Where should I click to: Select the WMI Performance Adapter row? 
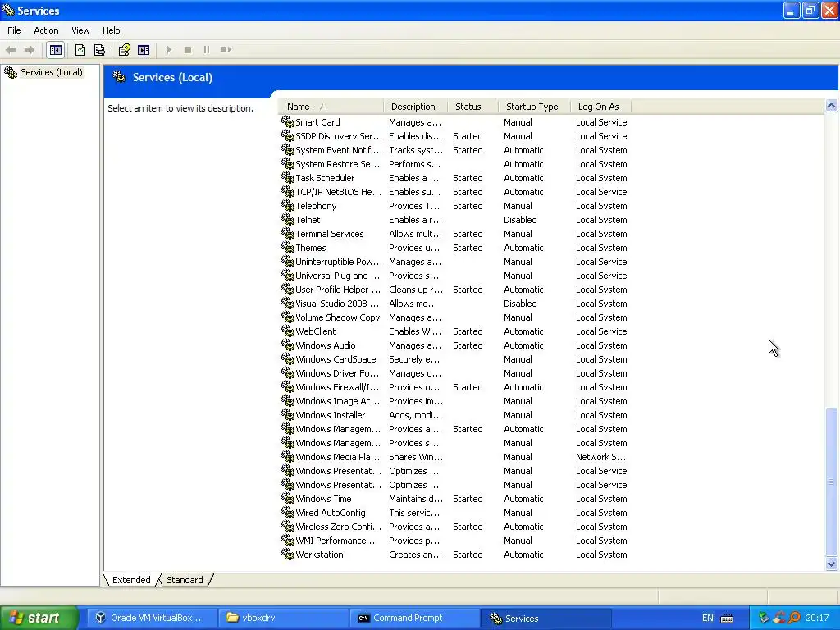click(x=454, y=541)
